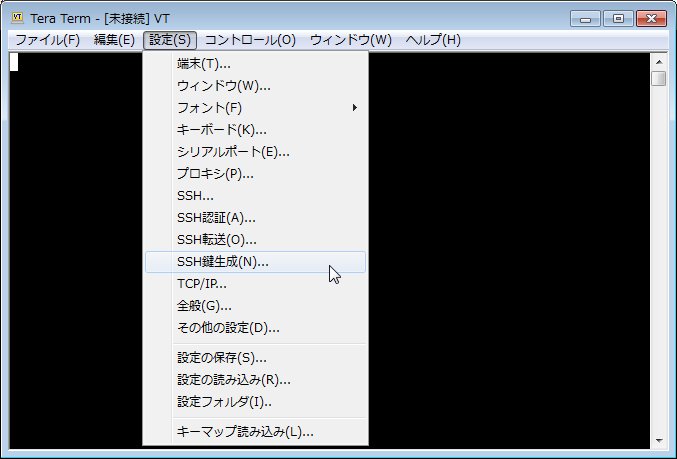Open the ファイル(F) menu
This screenshot has width=677, height=459.
pyautogui.click(x=47, y=40)
